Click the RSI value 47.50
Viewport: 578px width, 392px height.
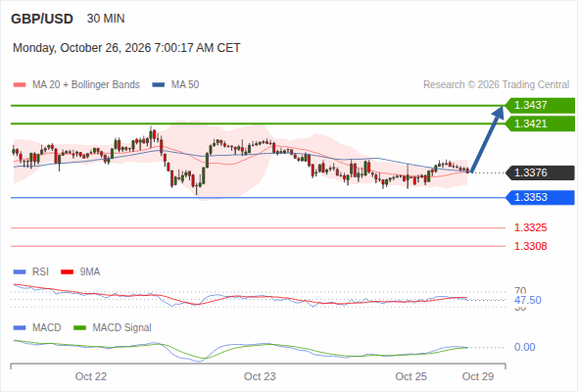(528, 300)
